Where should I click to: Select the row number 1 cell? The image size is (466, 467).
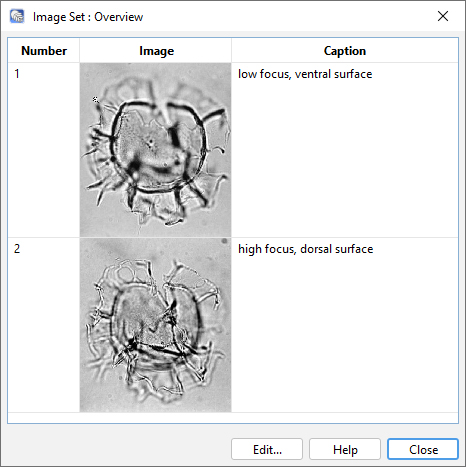point(44,150)
